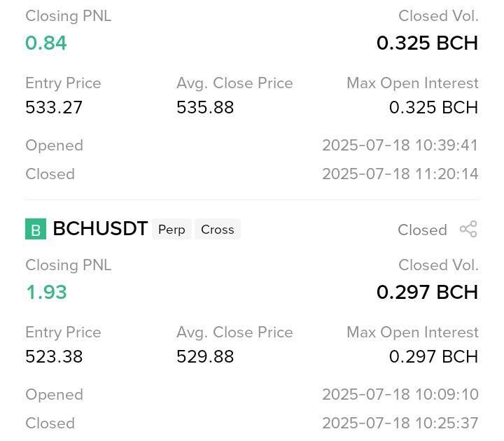Click the lower Max Open Interest 0.297 BCH
504x441 pixels.
(433, 356)
